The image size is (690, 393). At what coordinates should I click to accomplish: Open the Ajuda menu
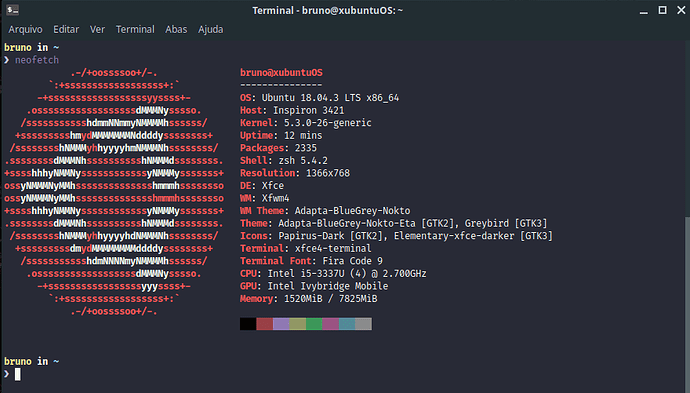tap(210, 29)
